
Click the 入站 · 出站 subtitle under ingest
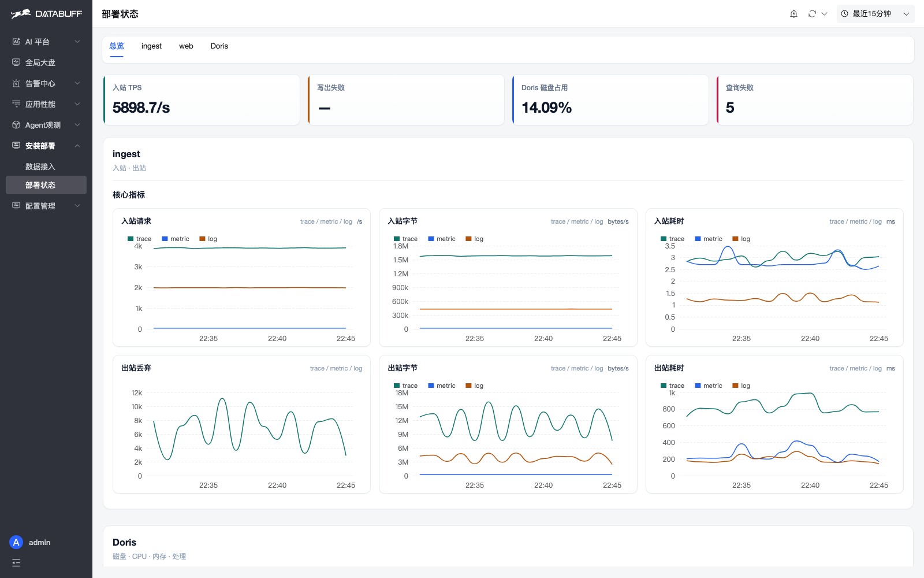(x=129, y=168)
